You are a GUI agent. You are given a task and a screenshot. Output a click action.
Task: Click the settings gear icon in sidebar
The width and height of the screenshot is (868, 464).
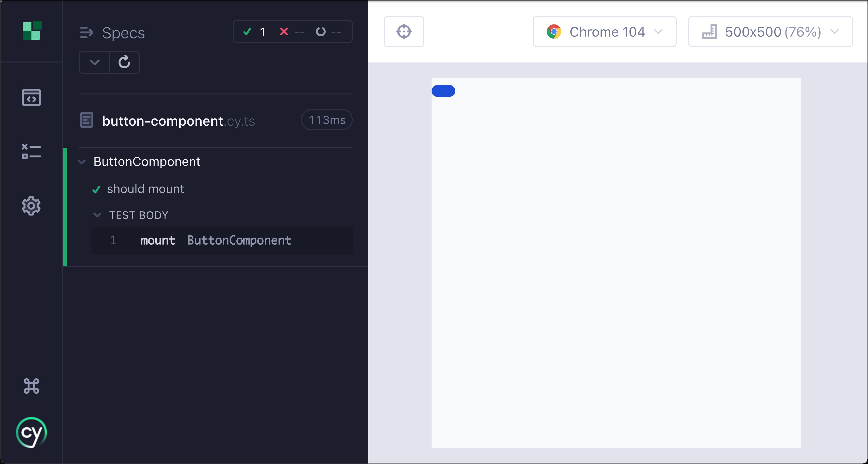click(x=31, y=206)
